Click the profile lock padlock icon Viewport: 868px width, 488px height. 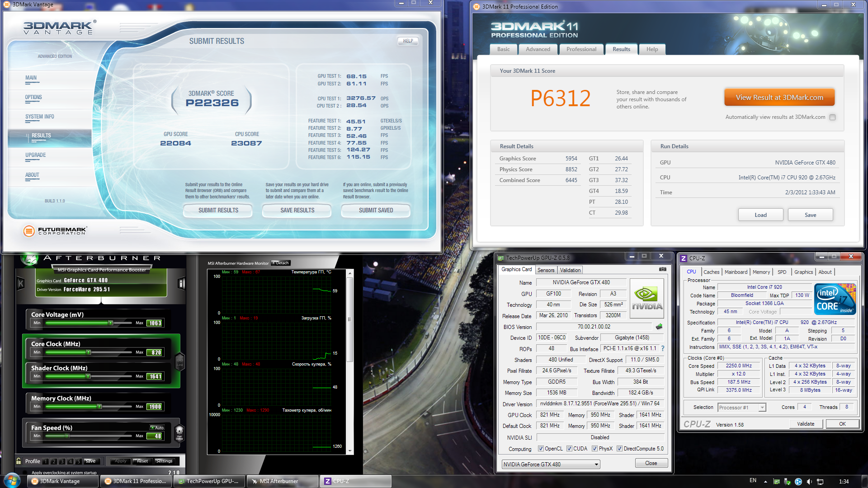[19, 461]
